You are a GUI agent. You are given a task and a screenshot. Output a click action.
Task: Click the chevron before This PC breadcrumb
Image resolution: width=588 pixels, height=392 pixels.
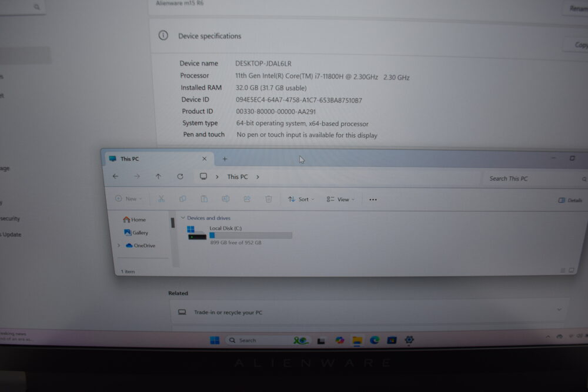[x=217, y=176]
